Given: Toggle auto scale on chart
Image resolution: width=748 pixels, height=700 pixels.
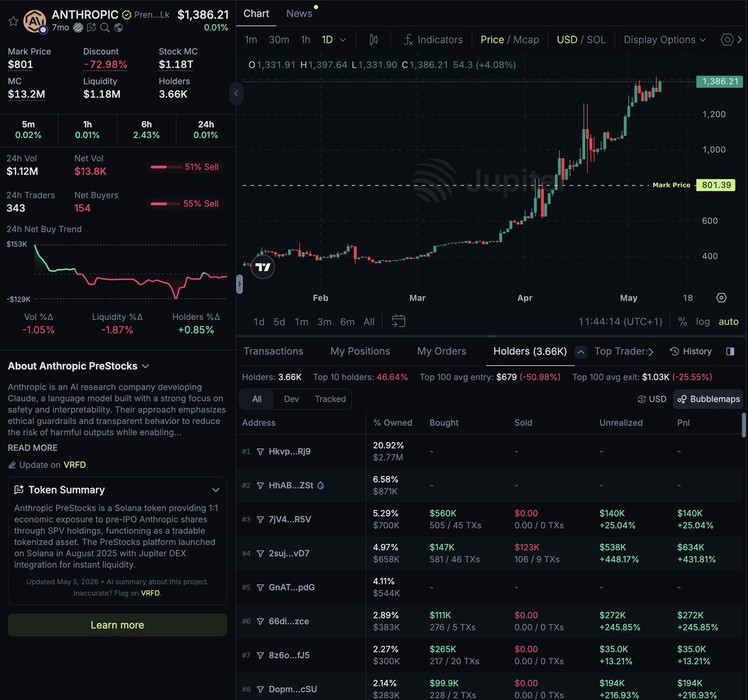Looking at the screenshot, I should pos(729,322).
